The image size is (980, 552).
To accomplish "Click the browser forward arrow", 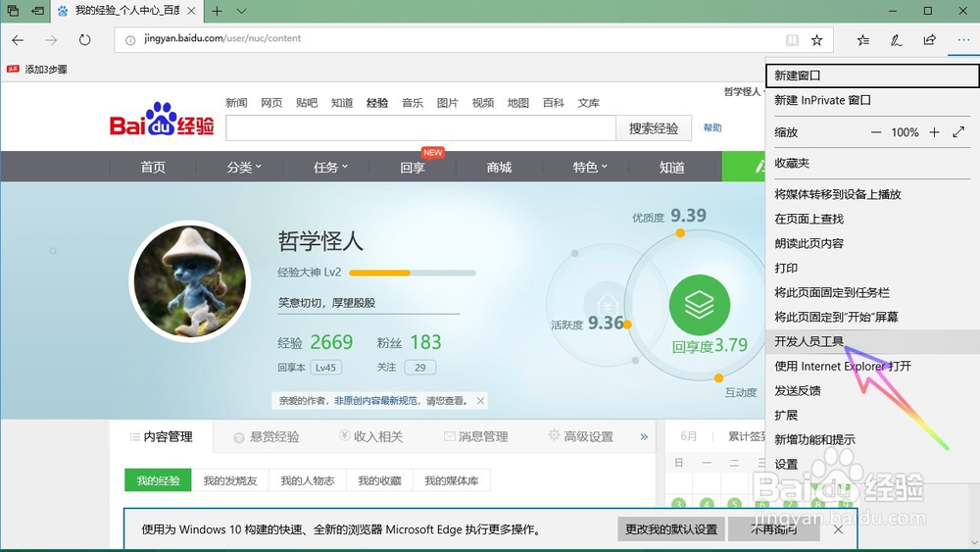I will pos(51,40).
